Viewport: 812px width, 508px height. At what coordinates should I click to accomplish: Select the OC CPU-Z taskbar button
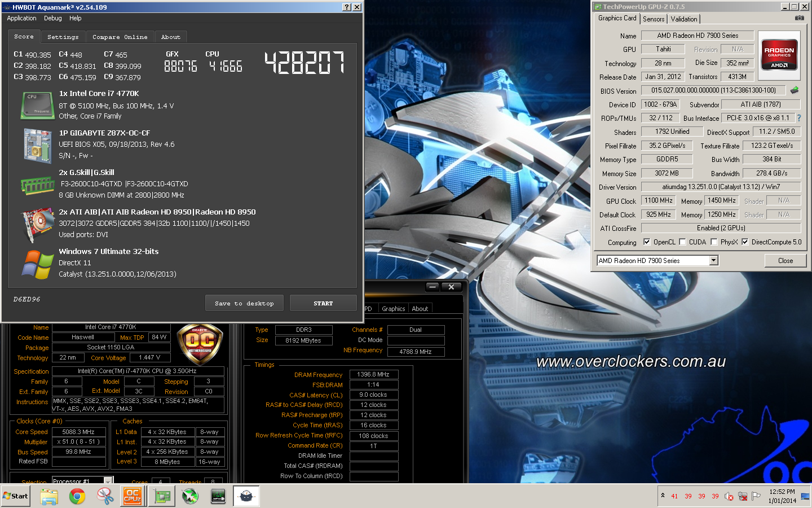(133, 496)
